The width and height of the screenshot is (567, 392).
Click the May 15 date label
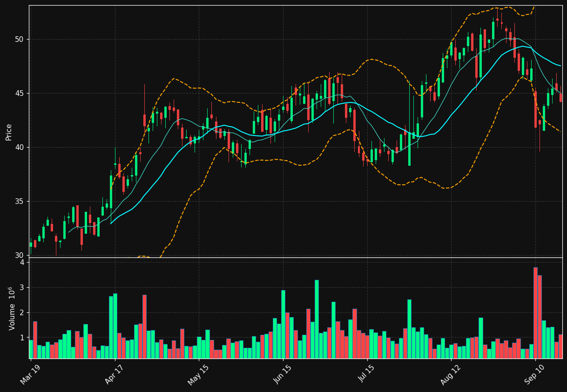[x=198, y=374]
